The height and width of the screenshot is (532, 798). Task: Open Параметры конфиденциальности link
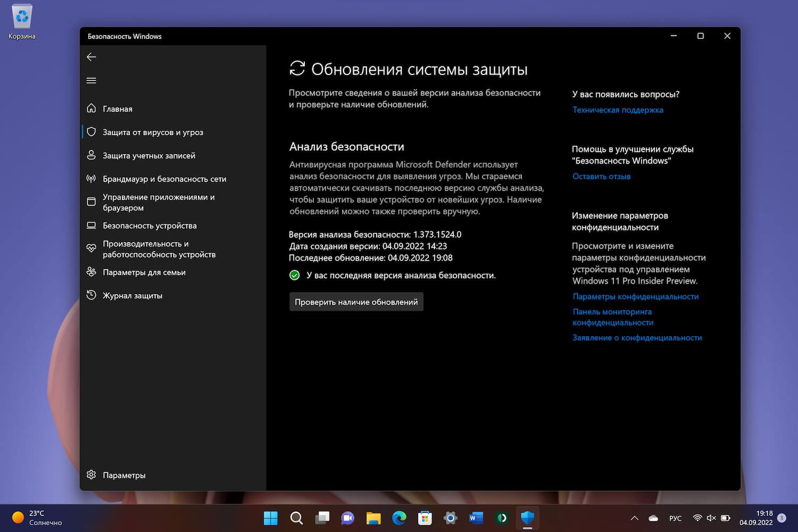(636, 296)
